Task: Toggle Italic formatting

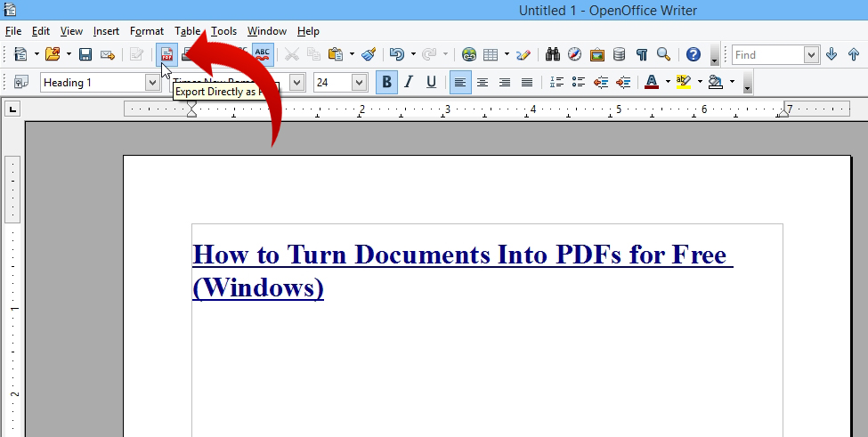Action: click(x=409, y=83)
